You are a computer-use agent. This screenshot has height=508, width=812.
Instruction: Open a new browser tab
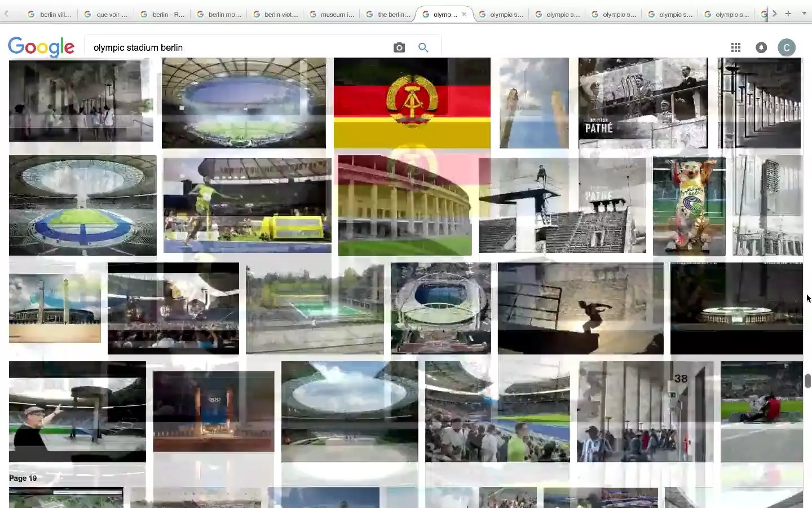click(x=788, y=14)
